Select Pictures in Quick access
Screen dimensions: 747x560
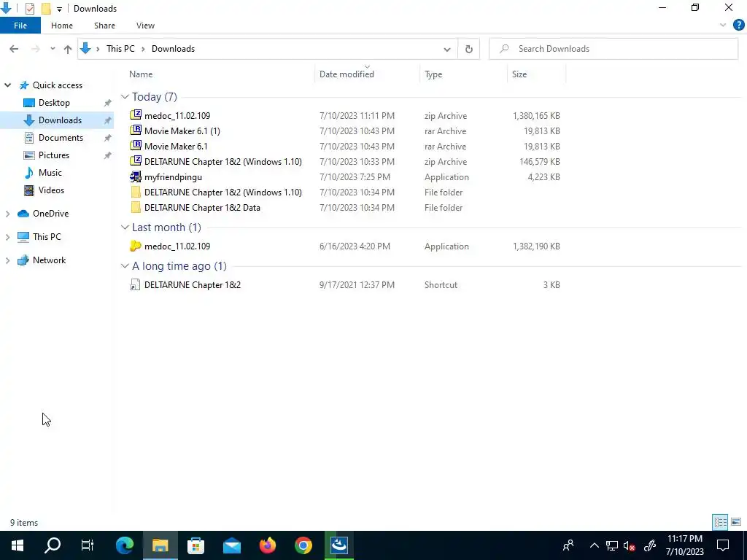pyautogui.click(x=53, y=155)
